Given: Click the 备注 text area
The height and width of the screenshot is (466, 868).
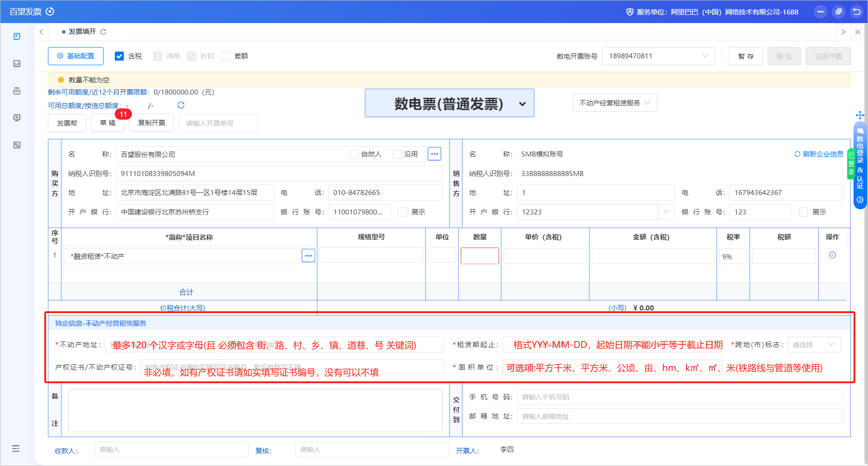Looking at the screenshot, I should click(255, 410).
